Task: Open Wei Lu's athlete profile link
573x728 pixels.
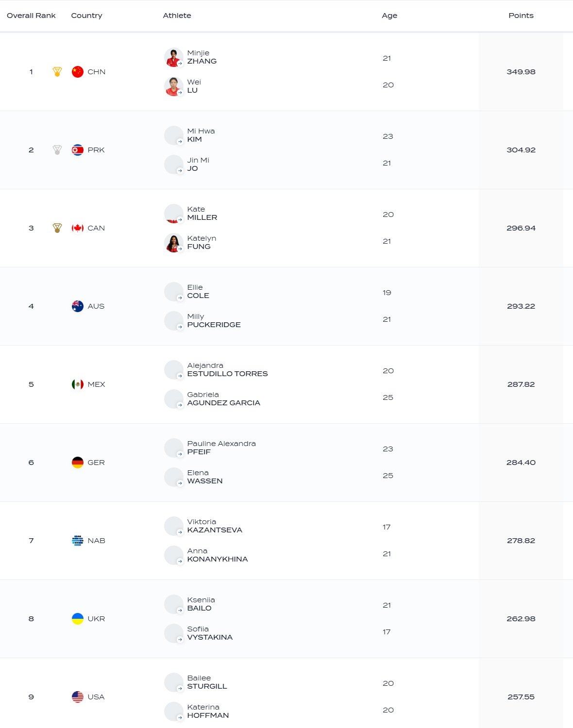Action: pyautogui.click(x=193, y=86)
